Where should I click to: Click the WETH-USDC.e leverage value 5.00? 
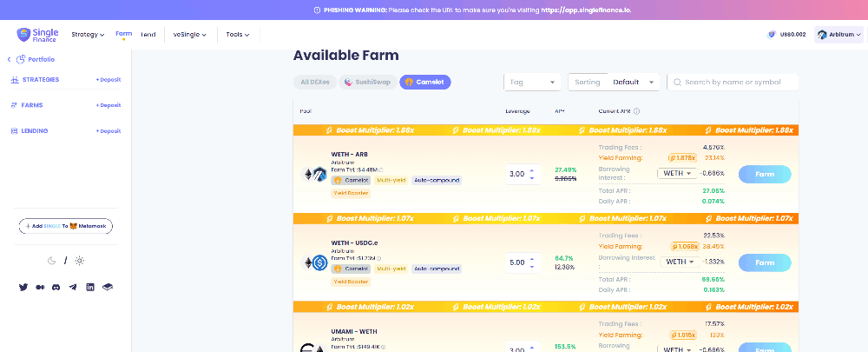coord(516,262)
